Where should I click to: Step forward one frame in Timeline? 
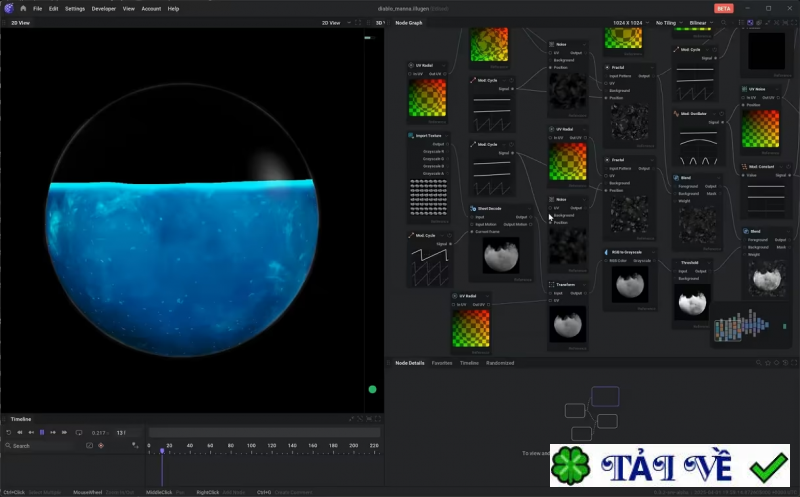click(x=53, y=432)
